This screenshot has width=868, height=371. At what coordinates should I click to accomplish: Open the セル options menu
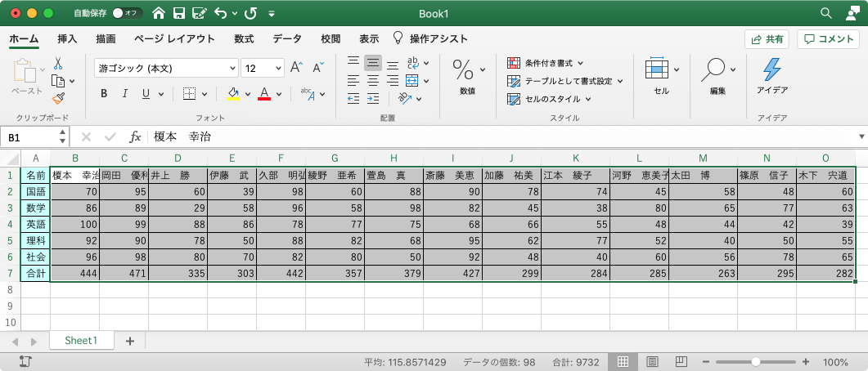tap(662, 76)
